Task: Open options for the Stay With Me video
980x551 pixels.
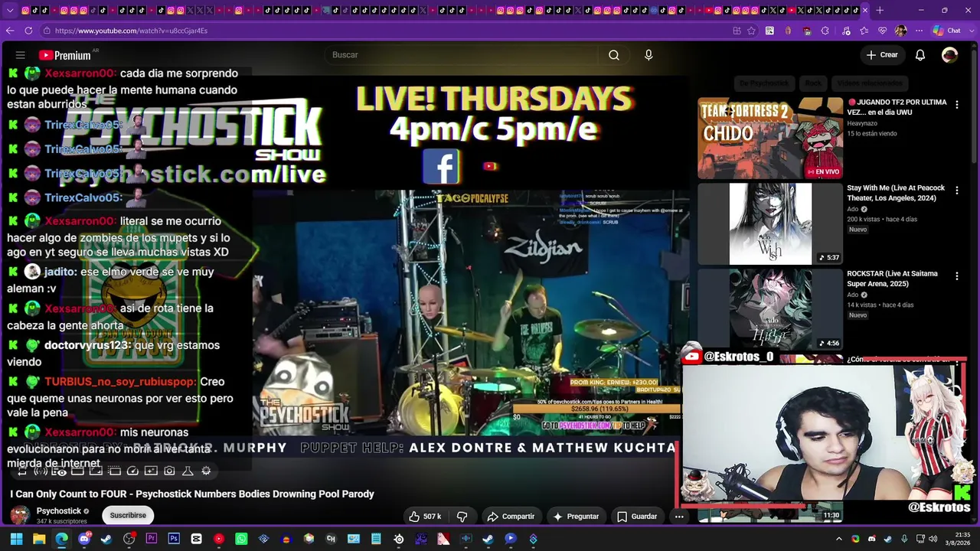Action: (x=956, y=191)
